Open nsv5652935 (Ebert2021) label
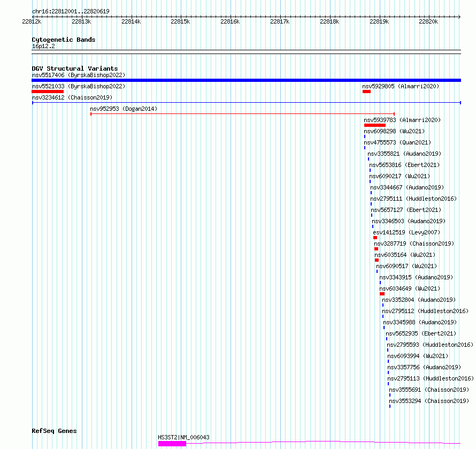Image resolution: width=476 pixels, height=449 pixels. pos(421,333)
